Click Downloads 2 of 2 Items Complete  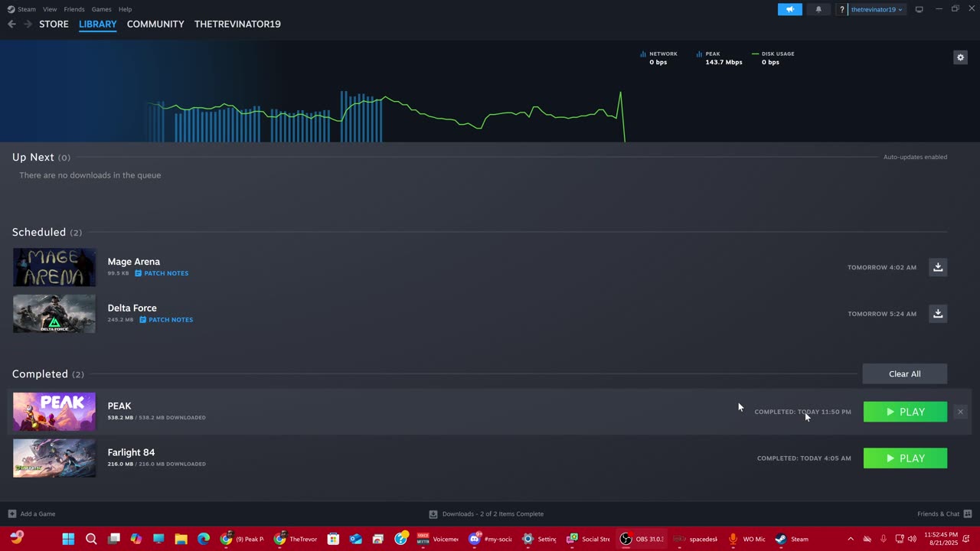[x=493, y=514]
